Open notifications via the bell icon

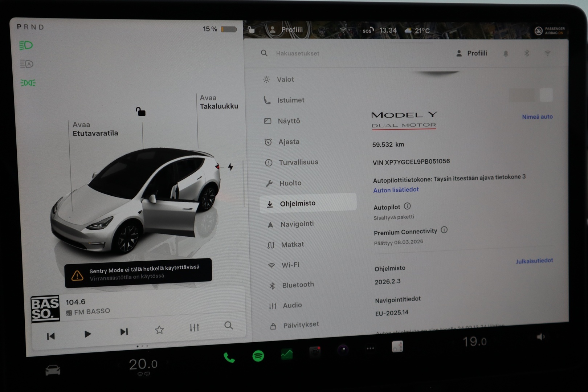click(505, 53)
